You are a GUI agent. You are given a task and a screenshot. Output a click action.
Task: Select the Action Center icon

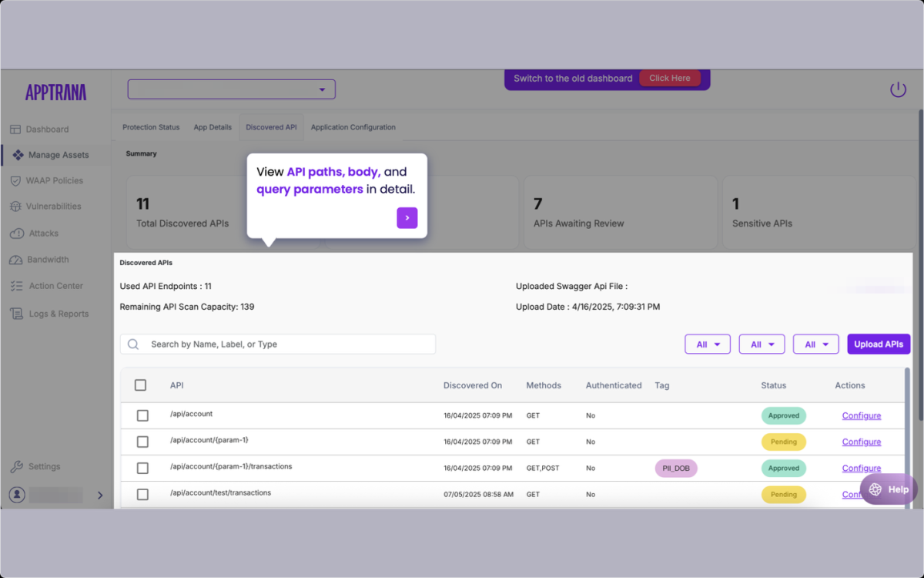point(16,285)
